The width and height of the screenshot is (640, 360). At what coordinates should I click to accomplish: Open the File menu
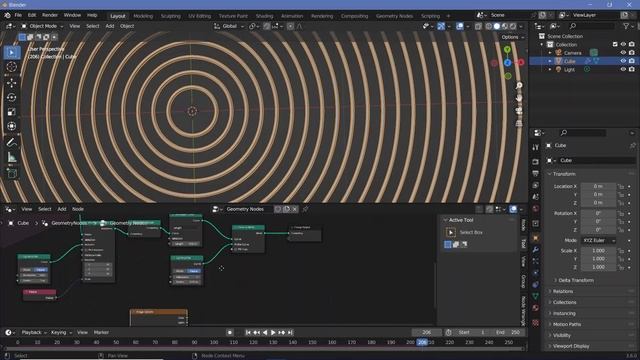(x=18, y=16)
